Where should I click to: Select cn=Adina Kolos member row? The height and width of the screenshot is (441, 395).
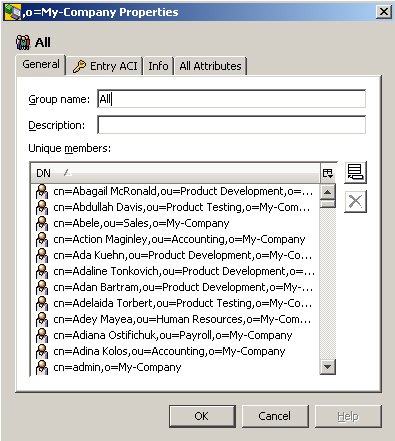(175, 351)
